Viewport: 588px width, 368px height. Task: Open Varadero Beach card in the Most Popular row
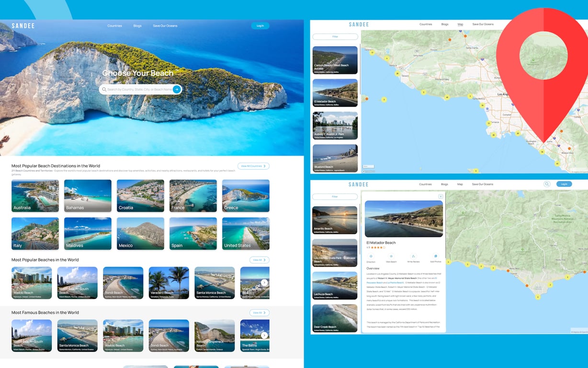pyautogui.click(x=169, y=283)
